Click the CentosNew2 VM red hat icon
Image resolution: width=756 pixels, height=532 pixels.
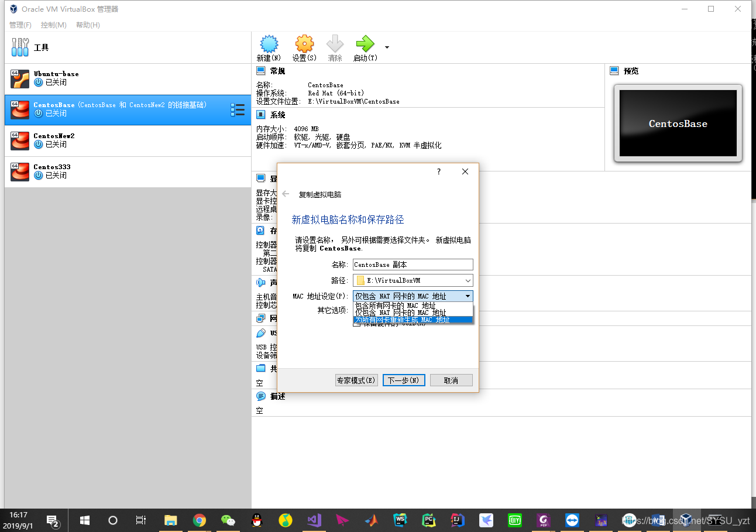[x=20, y=140]
